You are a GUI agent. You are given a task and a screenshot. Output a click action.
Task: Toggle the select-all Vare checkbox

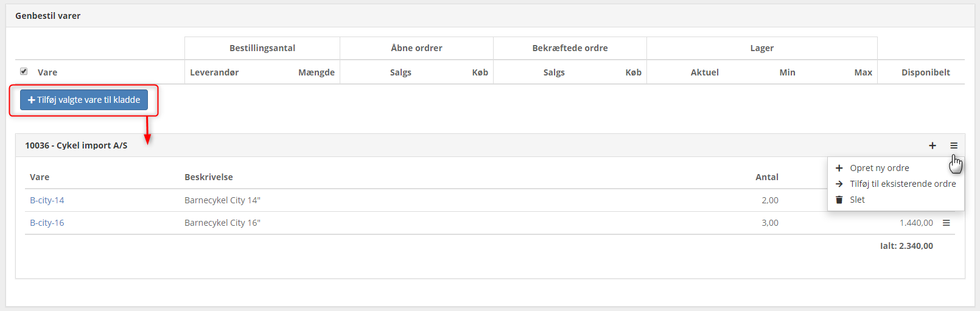tap(24, 71)
